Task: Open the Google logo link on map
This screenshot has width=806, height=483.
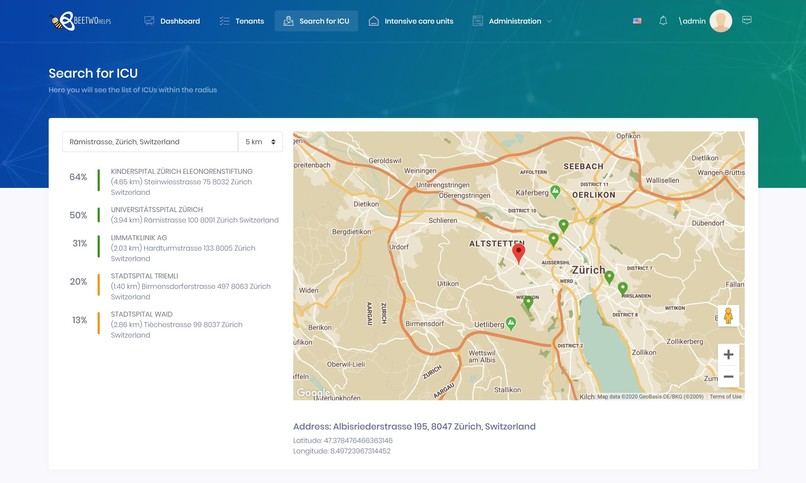Action: point(313,393)
